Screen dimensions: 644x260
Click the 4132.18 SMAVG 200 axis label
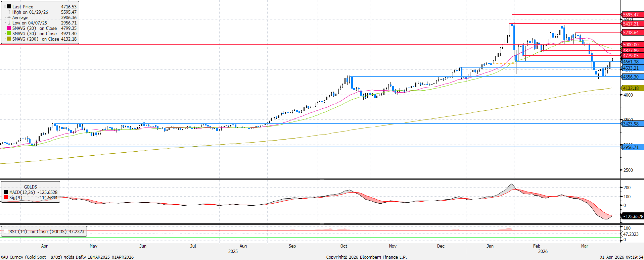click(x=632, y=88)
